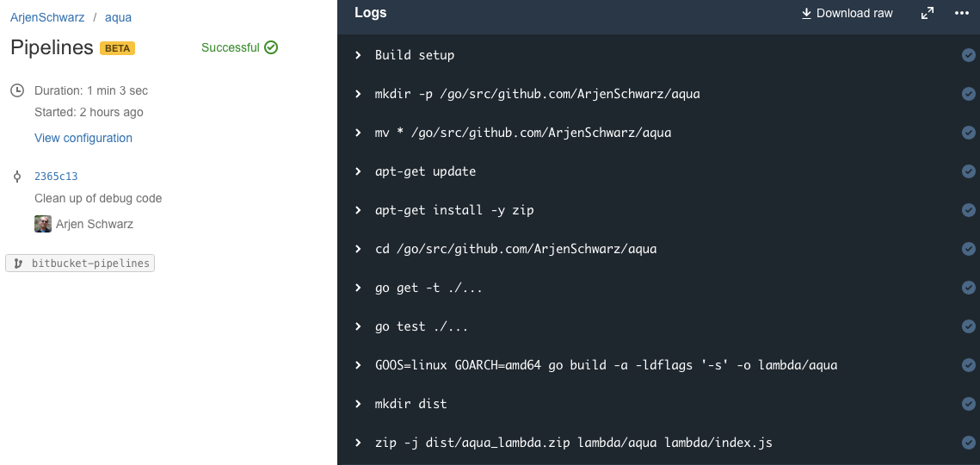Open the View configuration link
This screenshot has width=980, height=465.
pos(83,138)
